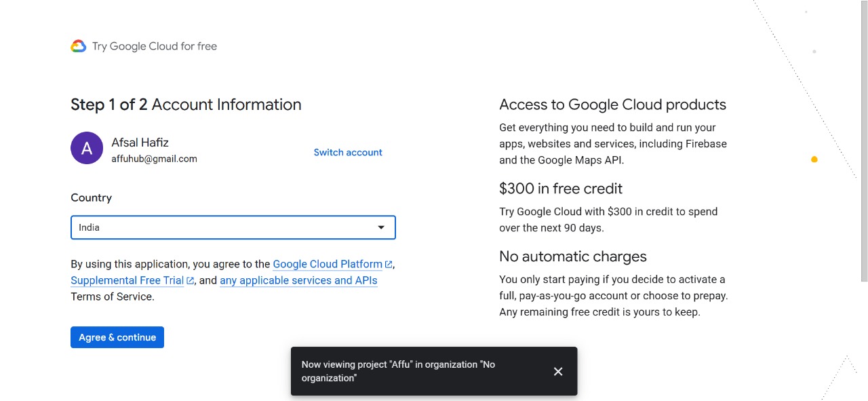868x401 pixels.
Task: Click the '$300 in free credit' heading
Action: pos(561,189)
